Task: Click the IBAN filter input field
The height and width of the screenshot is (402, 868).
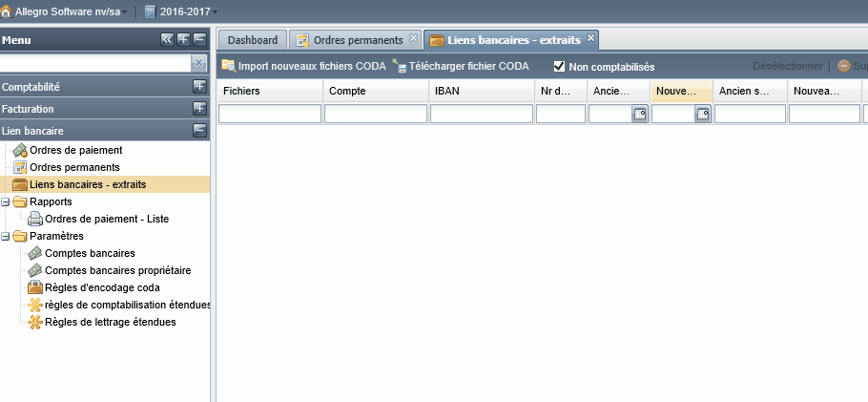Action: (482, 114)
